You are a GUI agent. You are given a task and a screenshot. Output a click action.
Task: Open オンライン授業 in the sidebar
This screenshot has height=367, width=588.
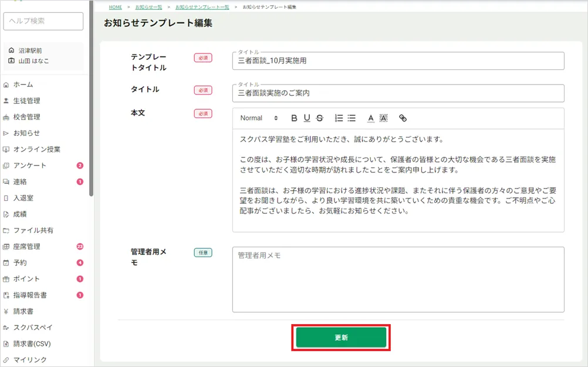tap(37, 149)
